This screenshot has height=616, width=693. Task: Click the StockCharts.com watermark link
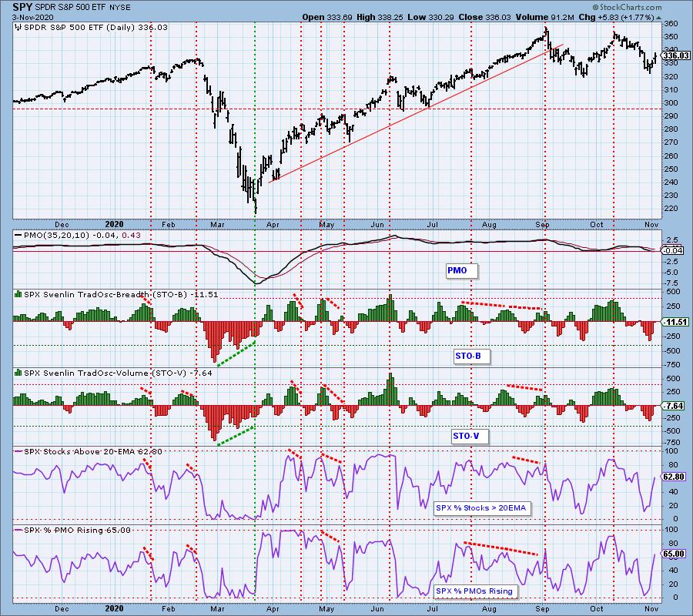tap(627, 7)
